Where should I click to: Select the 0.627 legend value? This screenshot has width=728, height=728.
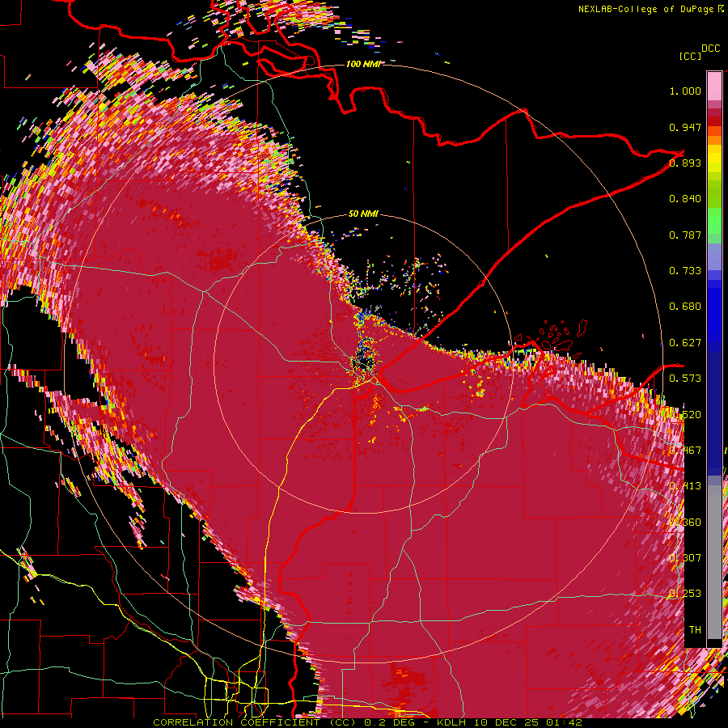click(x=685, y=343)
